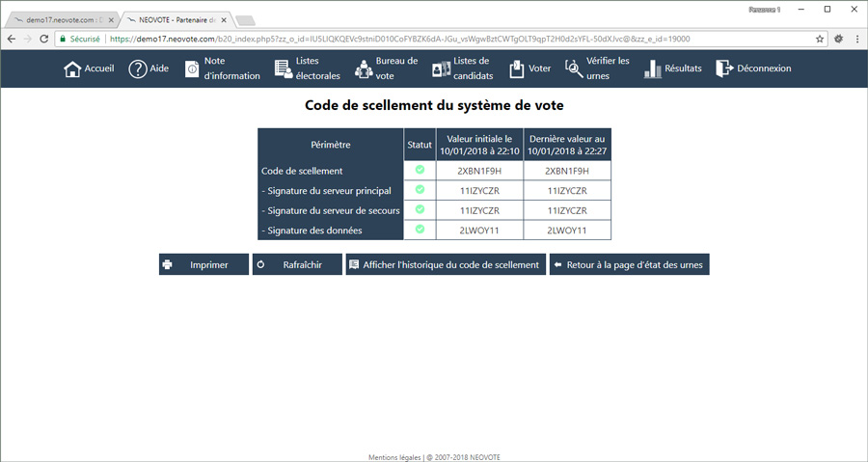Click the history icon on Afficher l'historique
This screenshot has width=868, height=462.
pos(354,264)
